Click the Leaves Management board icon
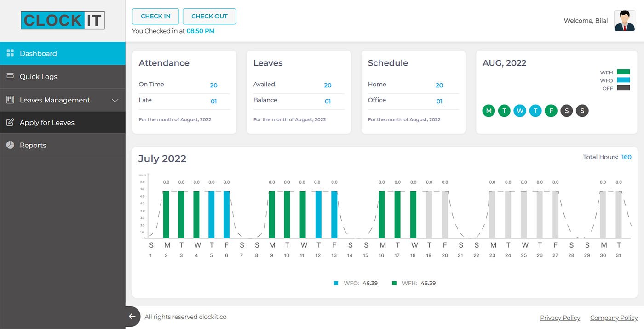The width and height of the screenshot is (644, 329). pyautogui.click(x=10, y=100)
